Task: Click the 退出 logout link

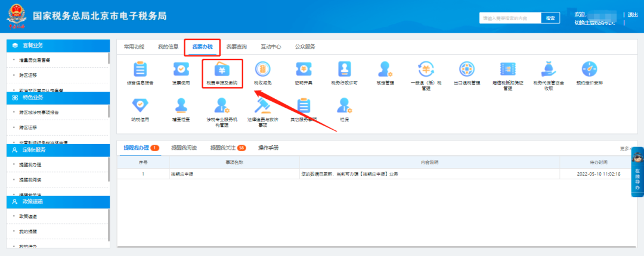Action: coord(633,15)
